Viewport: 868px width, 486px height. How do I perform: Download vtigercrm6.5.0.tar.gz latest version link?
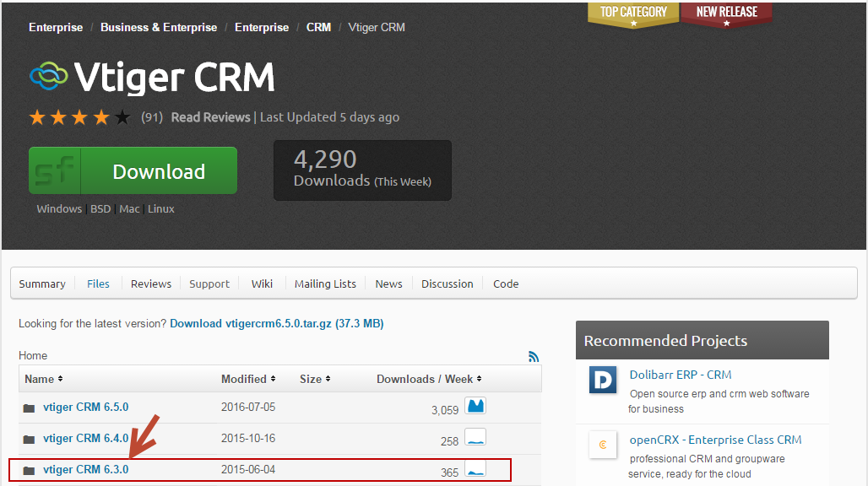(x=277, y=323)
